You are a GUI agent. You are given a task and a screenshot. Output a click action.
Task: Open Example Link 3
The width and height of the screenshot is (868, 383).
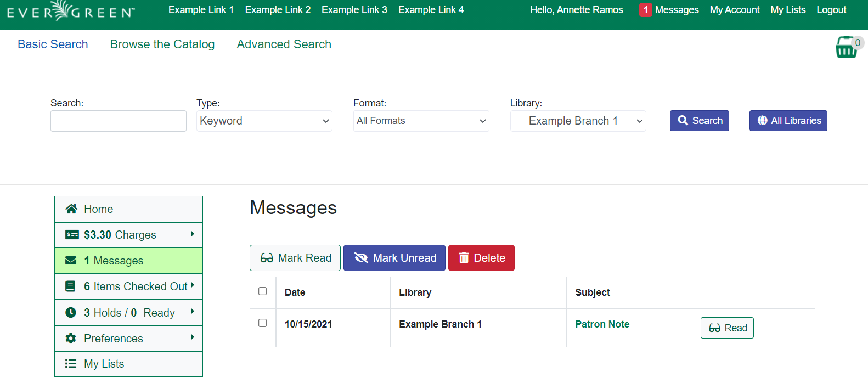[x=354, y=10]
